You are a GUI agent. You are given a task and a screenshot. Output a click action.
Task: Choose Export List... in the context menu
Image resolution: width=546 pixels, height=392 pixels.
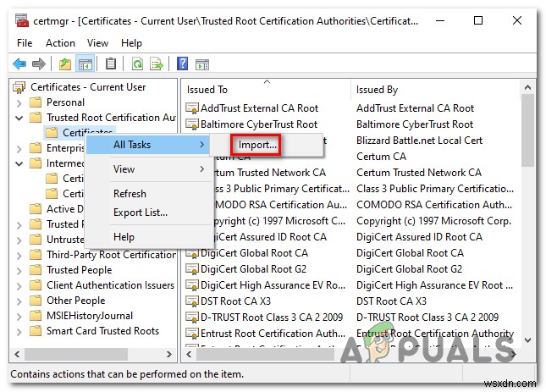(147, 213)
